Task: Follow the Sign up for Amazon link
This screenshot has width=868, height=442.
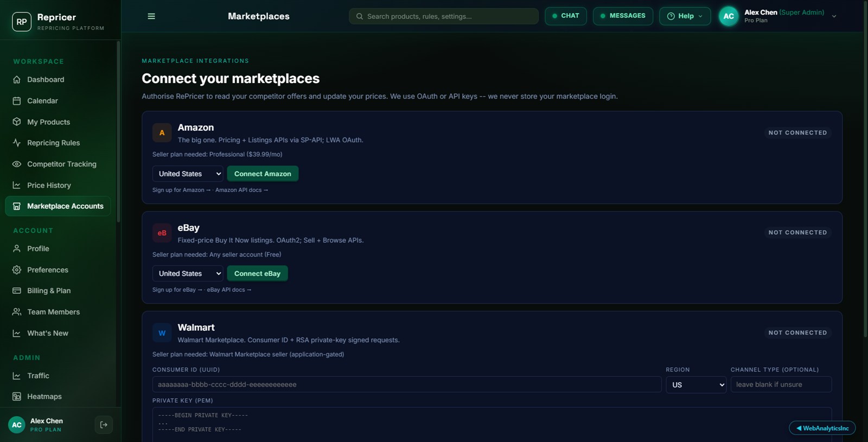Action: tap(181, 190)
